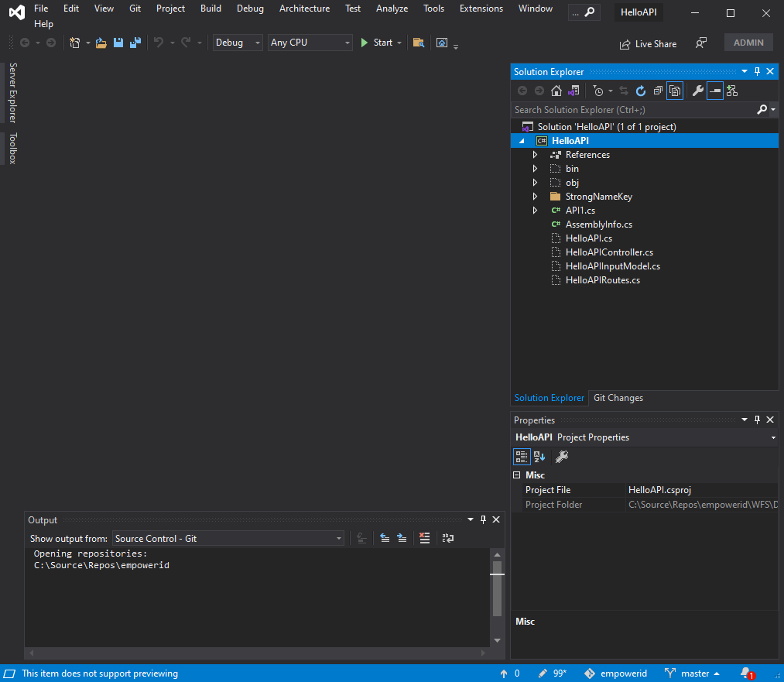
Task: Toggle Word Wrap in the Output window
Action: [447, 537]
